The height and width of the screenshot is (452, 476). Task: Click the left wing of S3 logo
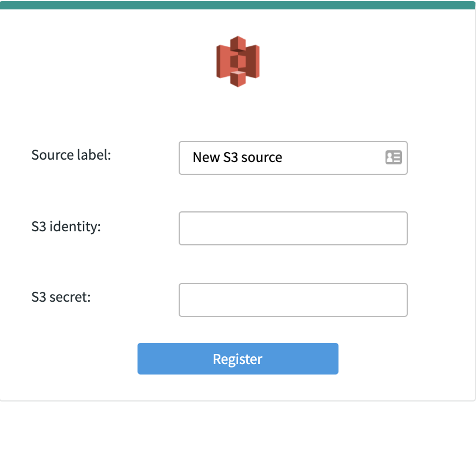pos(223,62)
